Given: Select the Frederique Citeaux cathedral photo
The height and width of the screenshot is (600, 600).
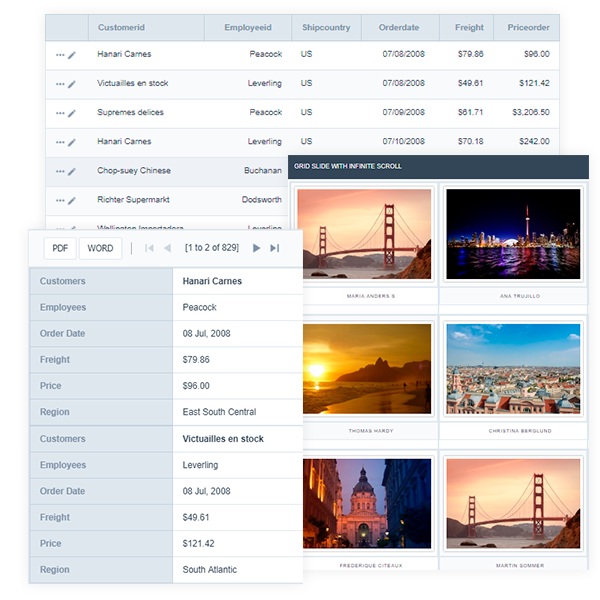Looking at the screenshot, I should 365,504.
